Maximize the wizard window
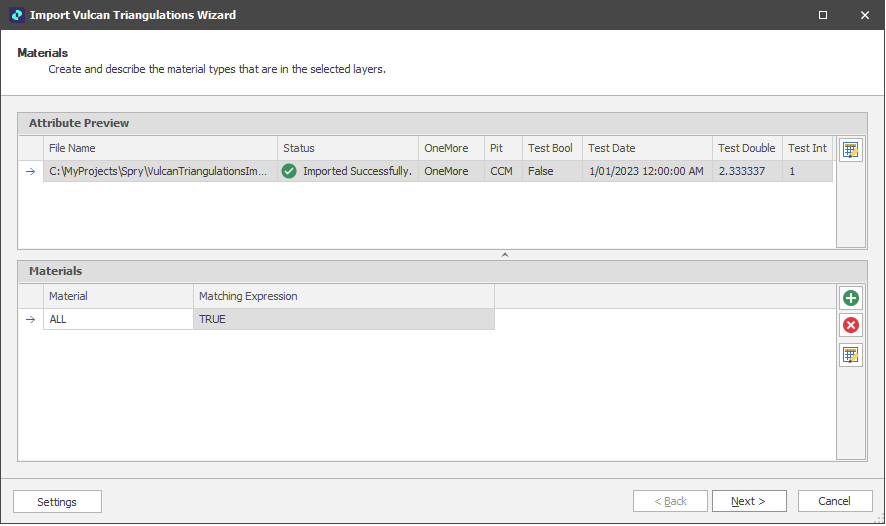This screenshot has height=526, width=886. (822, 15)
